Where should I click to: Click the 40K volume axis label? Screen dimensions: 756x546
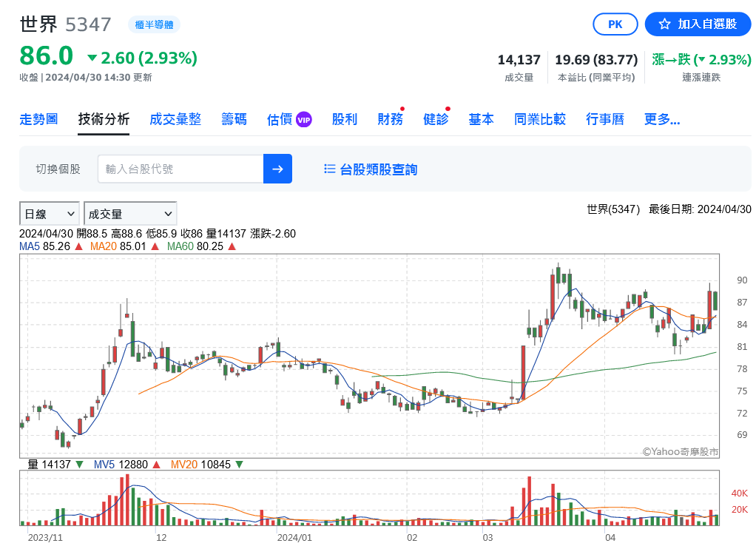coord(739,493)
